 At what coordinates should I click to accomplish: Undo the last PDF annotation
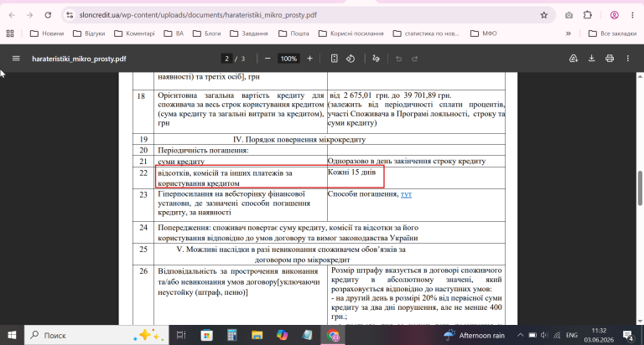tap(398, 59)
